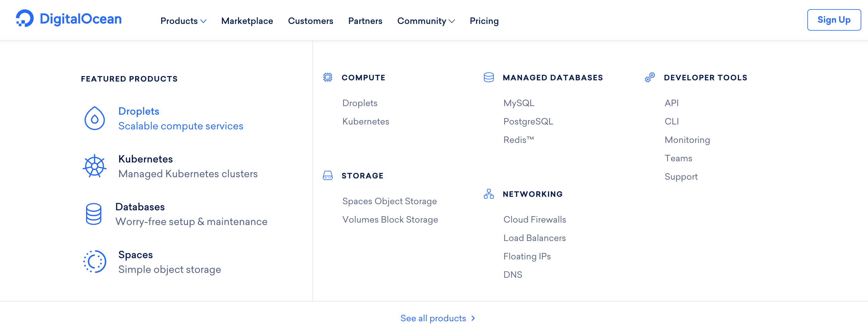Viewport: 868px width, 336px height.
Task: Open the Pricing nav item
Action: point(484,21)
